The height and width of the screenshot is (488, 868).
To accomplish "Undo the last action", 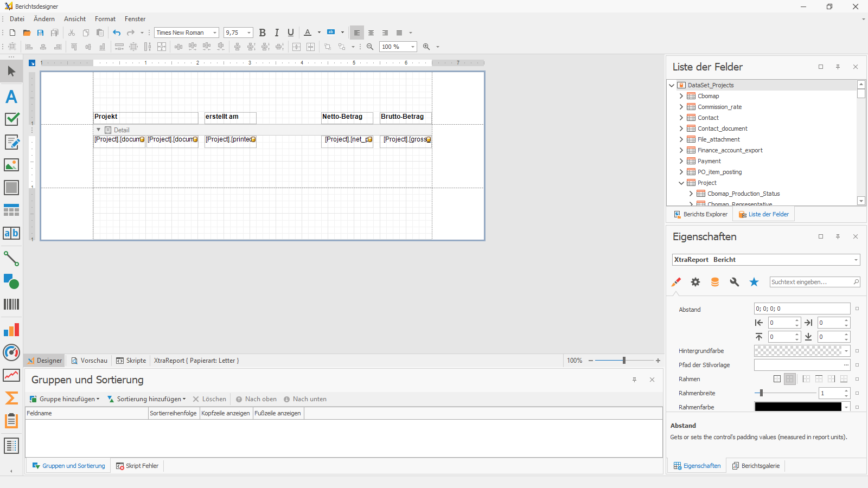I will [117, 33].
